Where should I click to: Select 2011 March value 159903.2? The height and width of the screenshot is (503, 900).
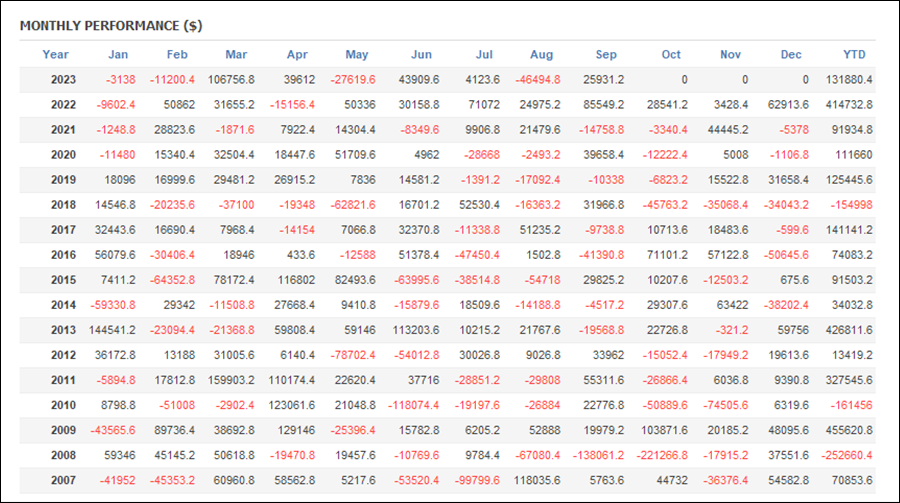click(231, 380)
